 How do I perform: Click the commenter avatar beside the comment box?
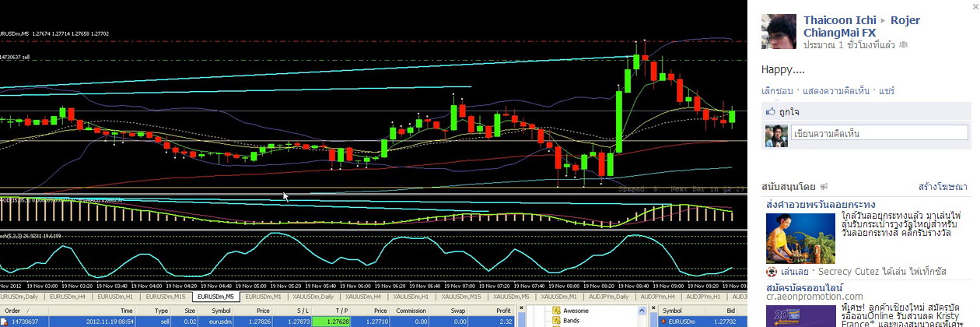776,135
